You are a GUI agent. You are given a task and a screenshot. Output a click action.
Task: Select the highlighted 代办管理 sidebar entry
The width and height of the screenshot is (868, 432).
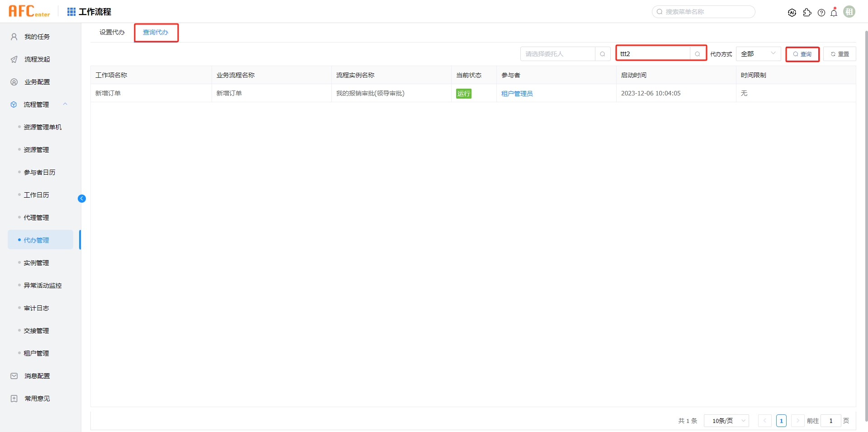click(x=37, y=240)
